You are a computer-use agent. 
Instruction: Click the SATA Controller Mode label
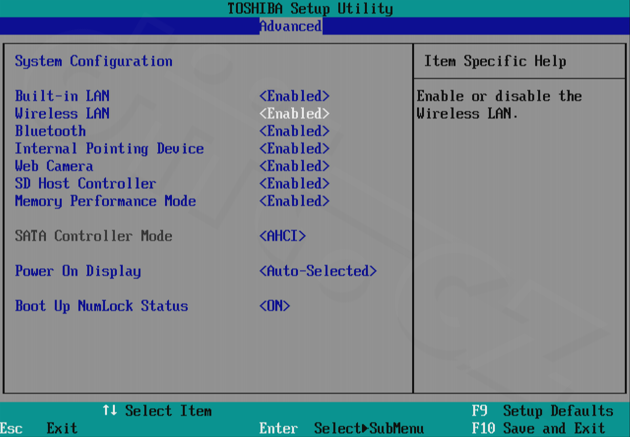click(94, 236)
